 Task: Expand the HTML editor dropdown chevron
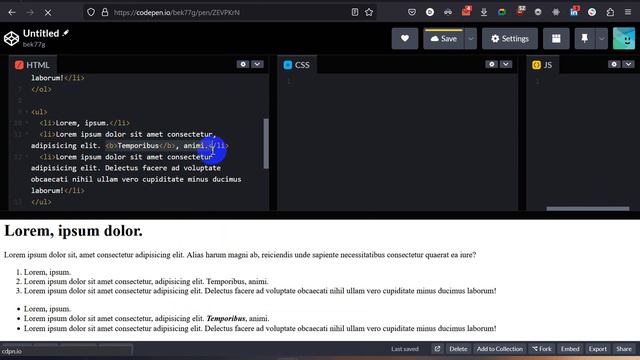pos(257,64)
